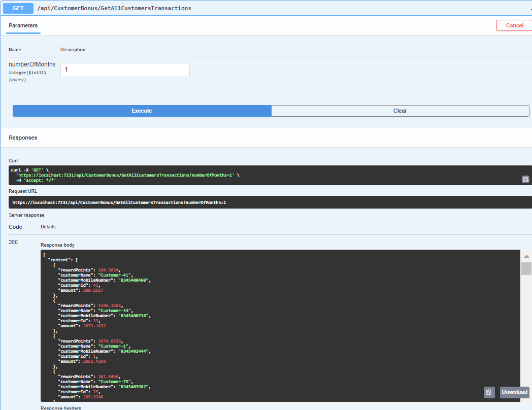Click the Clear button to reset the request
532x410 pixels.
(x=400, y=111)
